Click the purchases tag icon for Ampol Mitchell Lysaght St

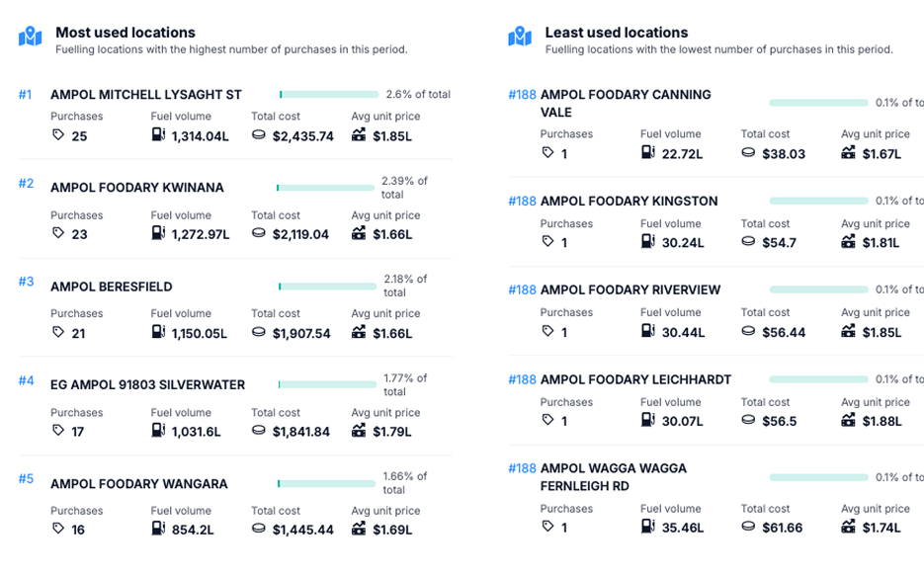coord(58,135)
